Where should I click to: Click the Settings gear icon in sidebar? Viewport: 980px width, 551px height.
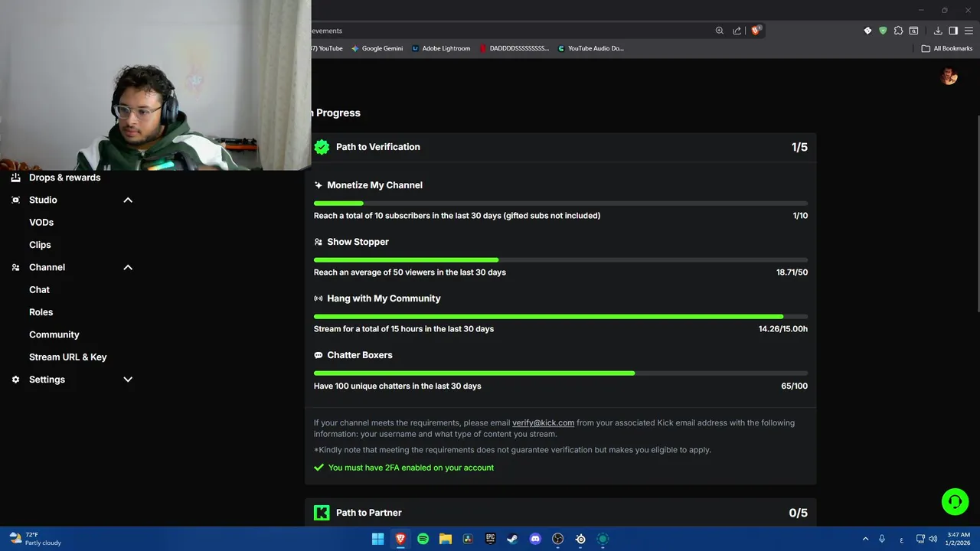(x=15, y=380)
